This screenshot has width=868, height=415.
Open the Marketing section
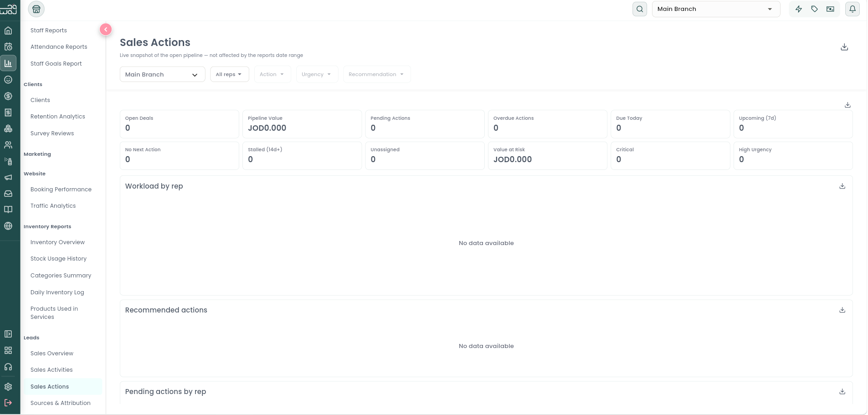[37, 154]
